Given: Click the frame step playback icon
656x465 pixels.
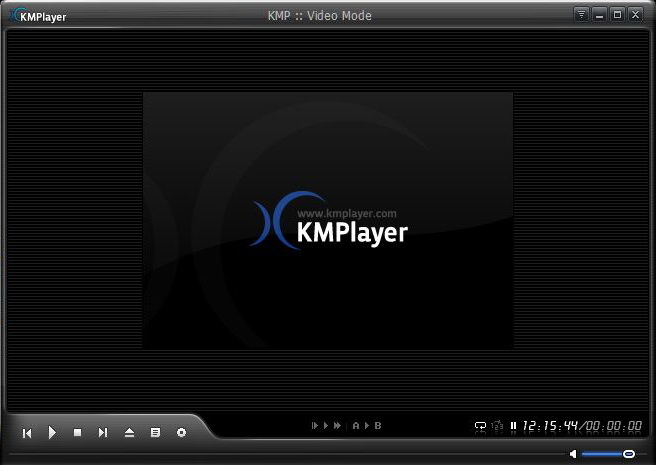Looking at the screenshot, I should point(315,426).
